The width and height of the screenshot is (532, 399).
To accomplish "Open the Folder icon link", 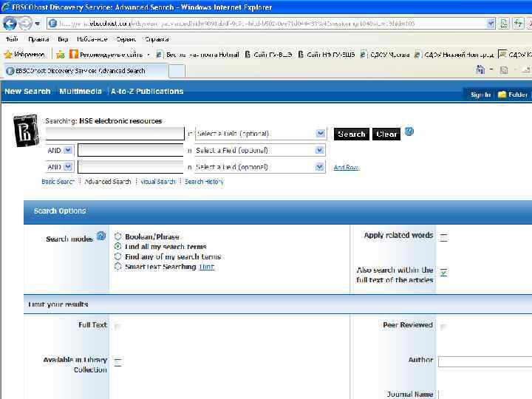I will point(513,95).
